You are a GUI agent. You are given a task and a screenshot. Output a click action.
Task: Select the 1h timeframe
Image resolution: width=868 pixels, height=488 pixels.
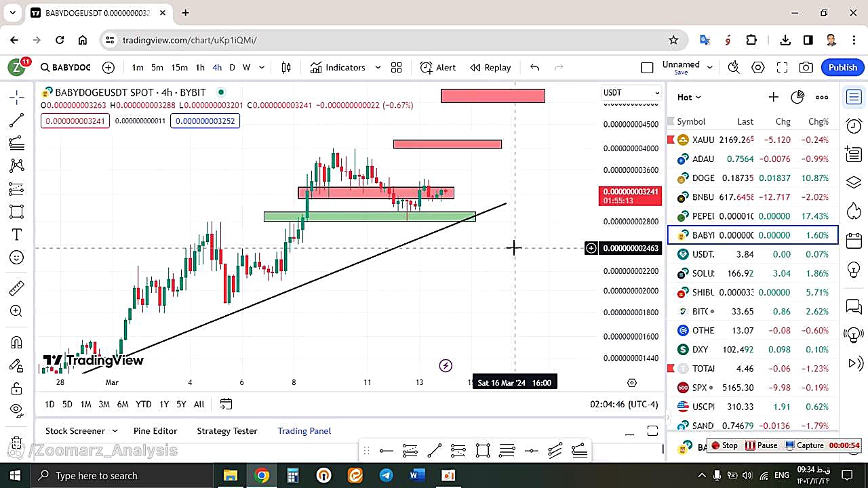point(200,68)
